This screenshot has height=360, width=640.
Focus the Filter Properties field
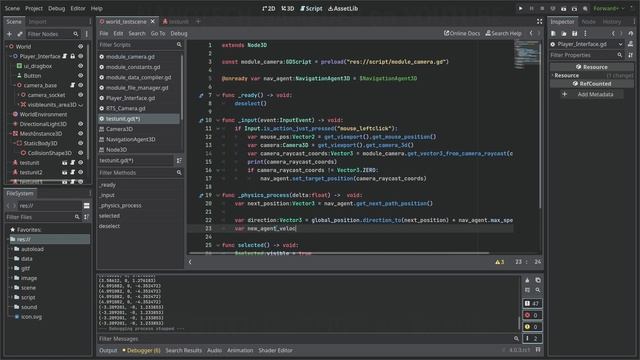click(586, 55)
